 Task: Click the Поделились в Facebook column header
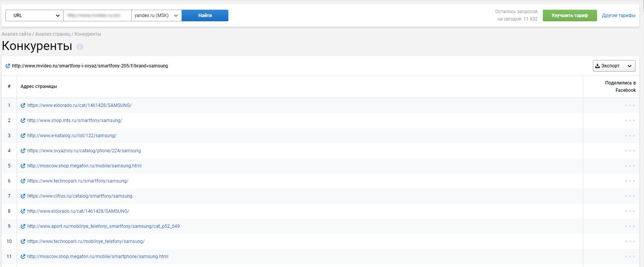(620, 86)
